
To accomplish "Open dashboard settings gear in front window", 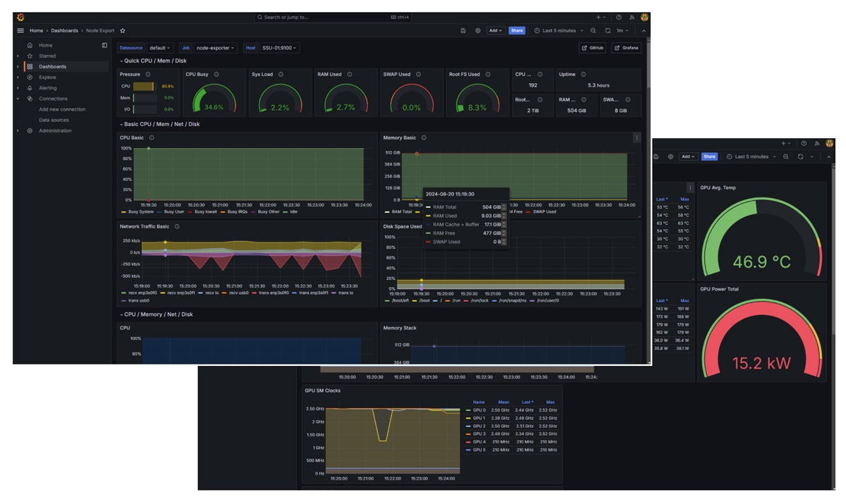I will [478, 31].
